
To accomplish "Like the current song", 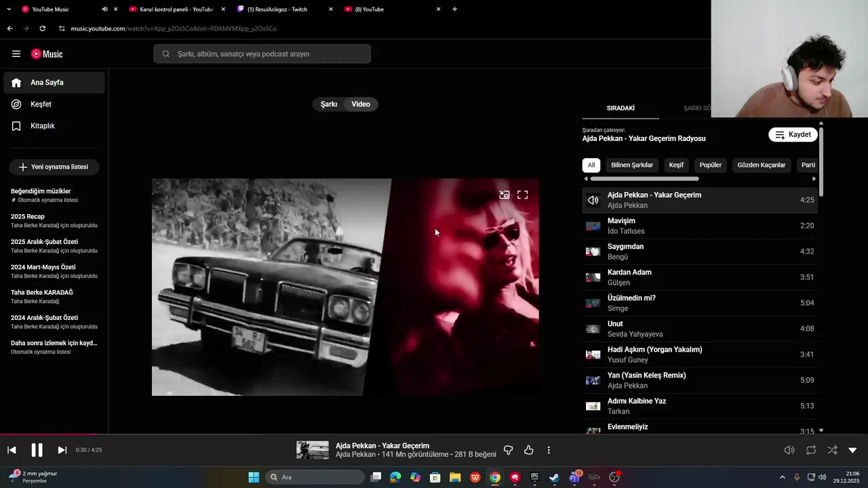I will (529, 450).
